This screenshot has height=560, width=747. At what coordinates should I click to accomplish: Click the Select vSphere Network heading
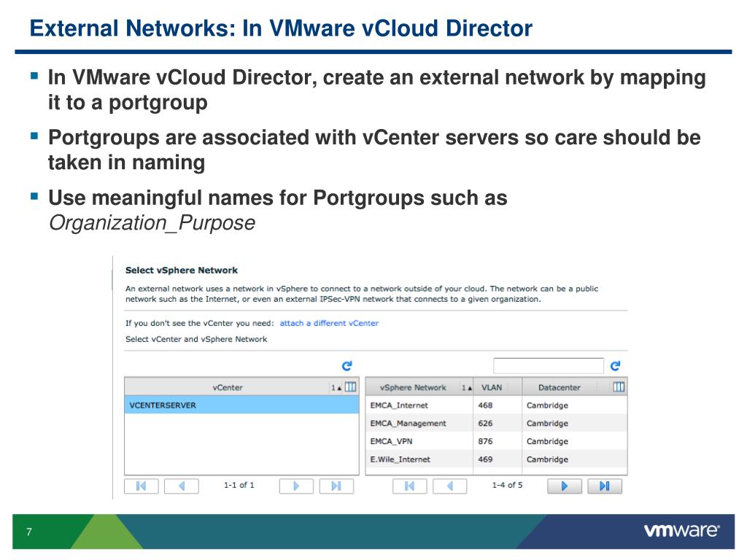(182, 271)
